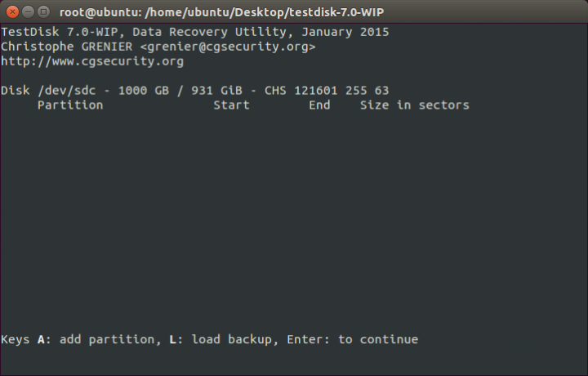Screen dimensions: 588x376
Task: Click the grenier@cgsecurity.org email address
Action: pyautogui.click(x=228, y=47)
